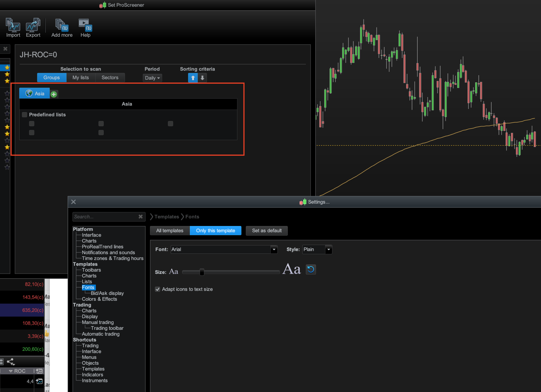Select descending sort arrow
541x392 pixels.
tap(202, 78)
